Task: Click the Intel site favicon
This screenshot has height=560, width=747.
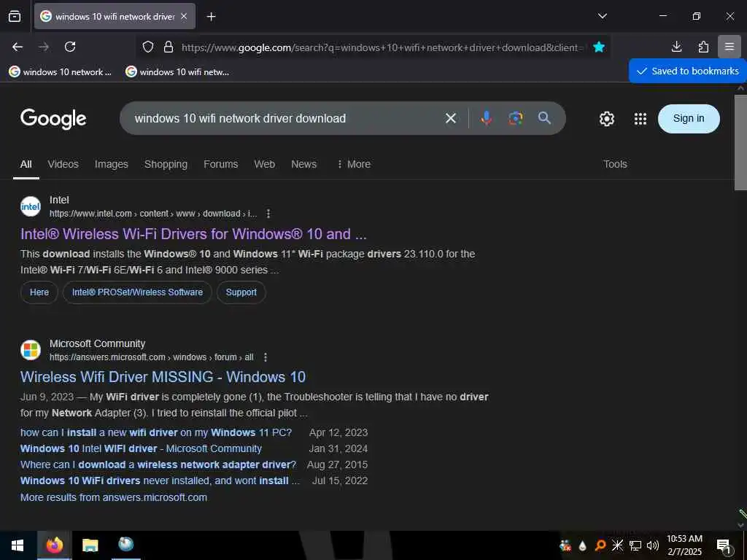Action: pos(31,206)
